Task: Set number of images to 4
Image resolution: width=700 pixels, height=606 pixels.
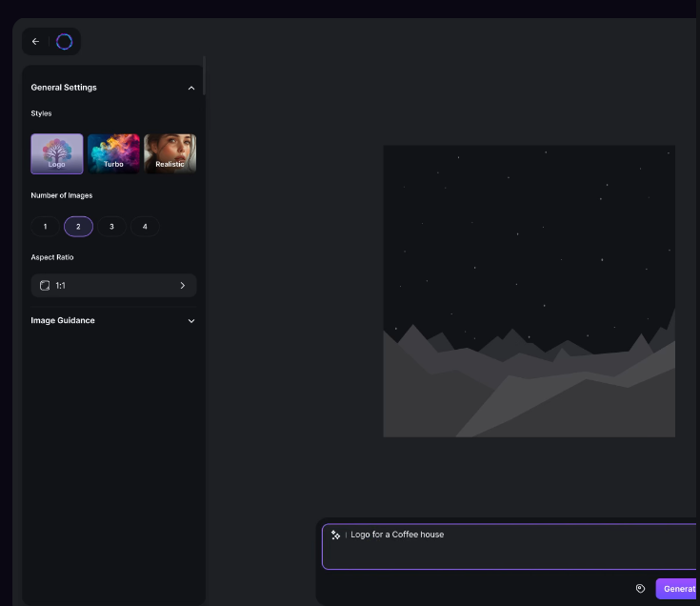Action: [145, 227]
